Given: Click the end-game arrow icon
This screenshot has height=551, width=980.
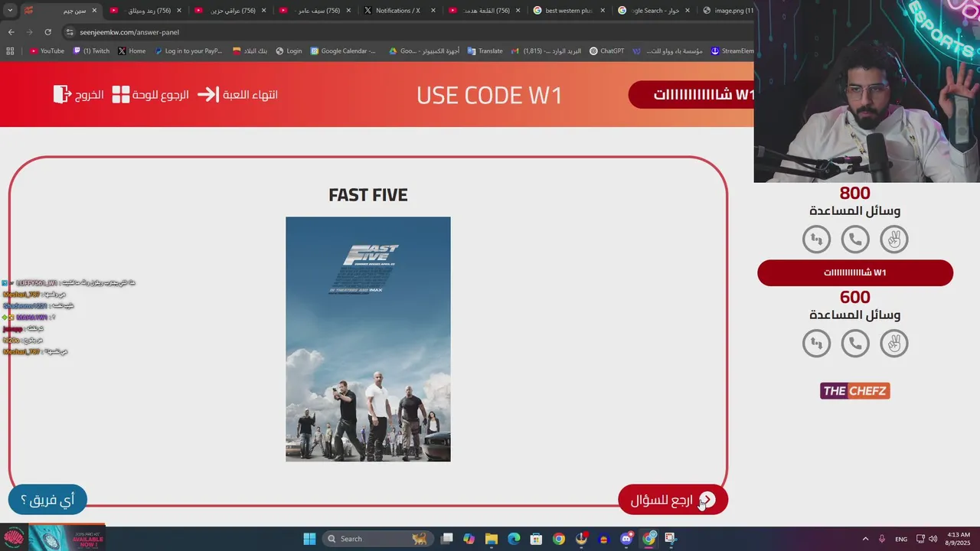Looking at the screenshot, I should pyautogui.click(x=208, y=94).
